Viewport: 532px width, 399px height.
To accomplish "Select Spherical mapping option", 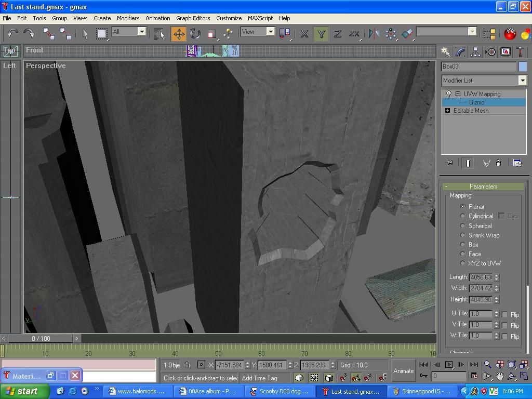I will pyautogui.click(x=462, y=225).
